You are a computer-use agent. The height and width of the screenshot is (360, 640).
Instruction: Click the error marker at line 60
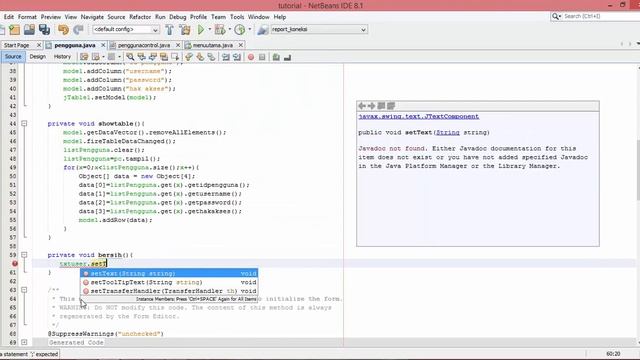coord(15,264)
